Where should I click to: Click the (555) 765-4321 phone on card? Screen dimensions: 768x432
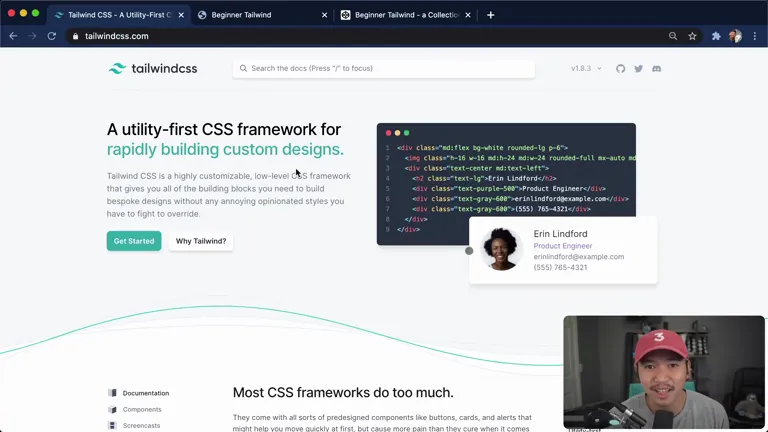[x=560, y=267]
